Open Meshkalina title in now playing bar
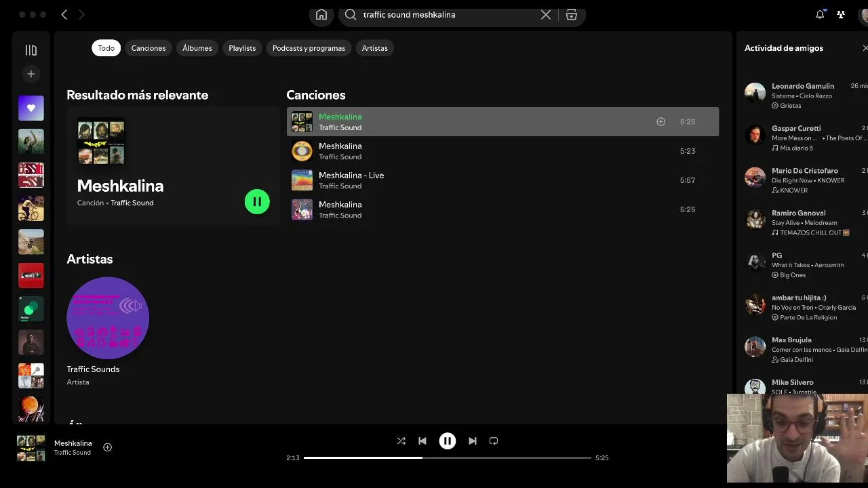Screen dimensions: 868x488 73,443
